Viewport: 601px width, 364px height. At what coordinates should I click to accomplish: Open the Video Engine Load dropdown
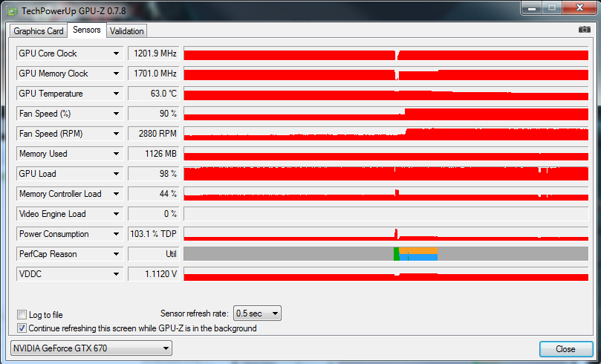click(x=70, y=214)
